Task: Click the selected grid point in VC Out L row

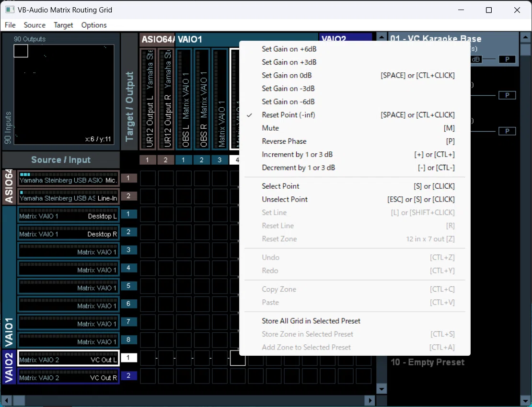Action: coord(238,358)
